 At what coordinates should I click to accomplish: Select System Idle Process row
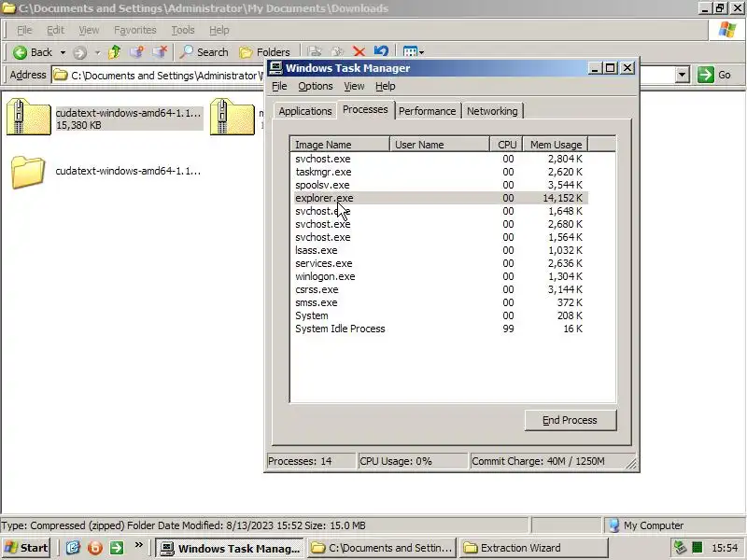(x=439, y=329)
